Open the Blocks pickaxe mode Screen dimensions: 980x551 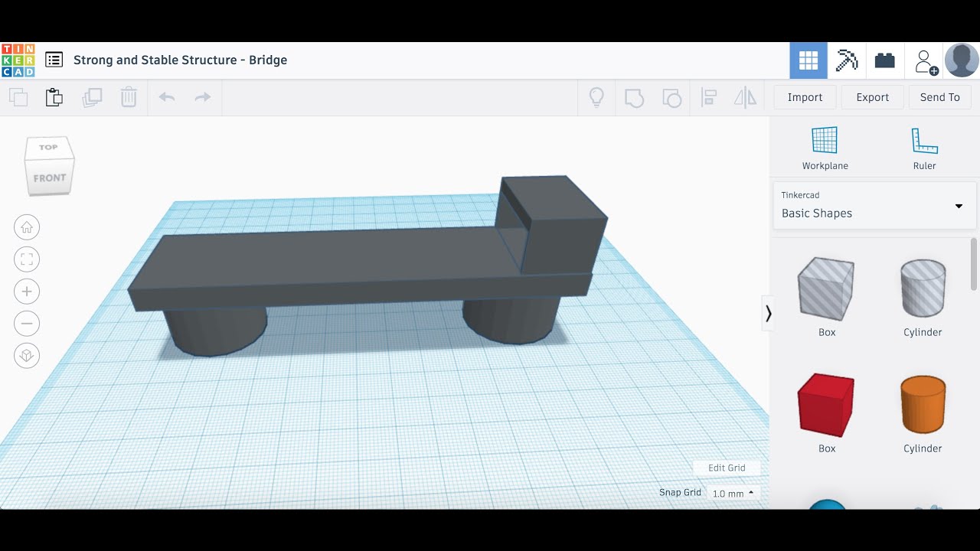point(847,60)
